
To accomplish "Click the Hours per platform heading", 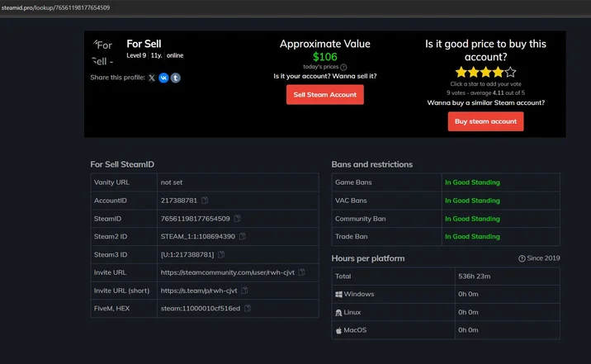I will pos(368,258).
